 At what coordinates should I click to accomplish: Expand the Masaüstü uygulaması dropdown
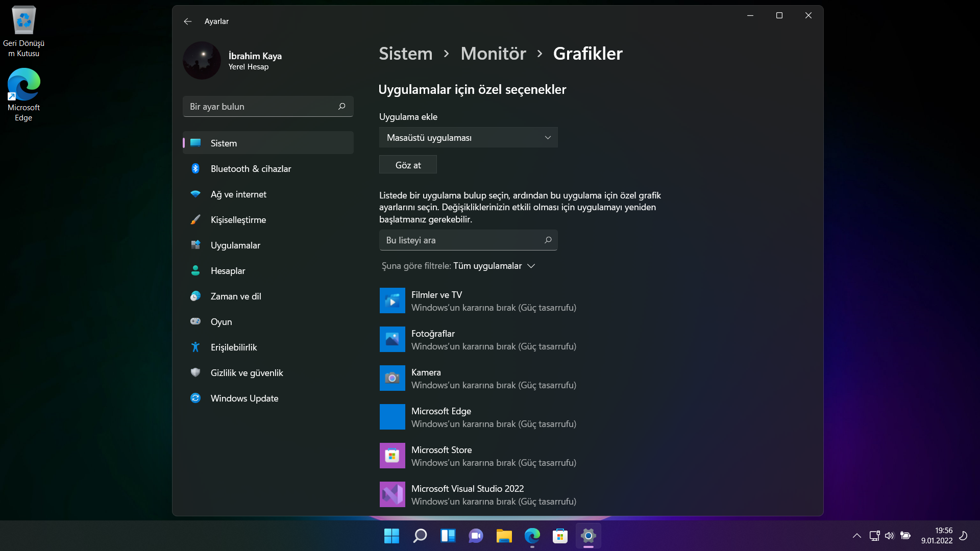(x=468, y=137)
